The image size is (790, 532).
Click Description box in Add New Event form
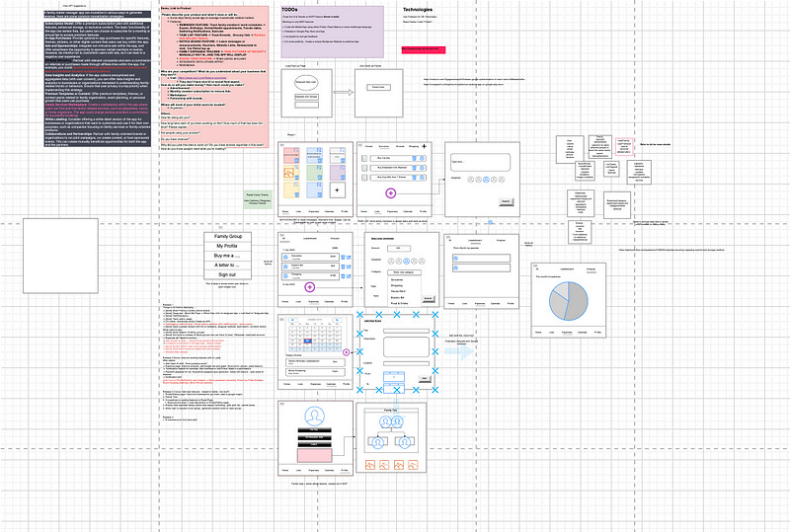[407, 346]
